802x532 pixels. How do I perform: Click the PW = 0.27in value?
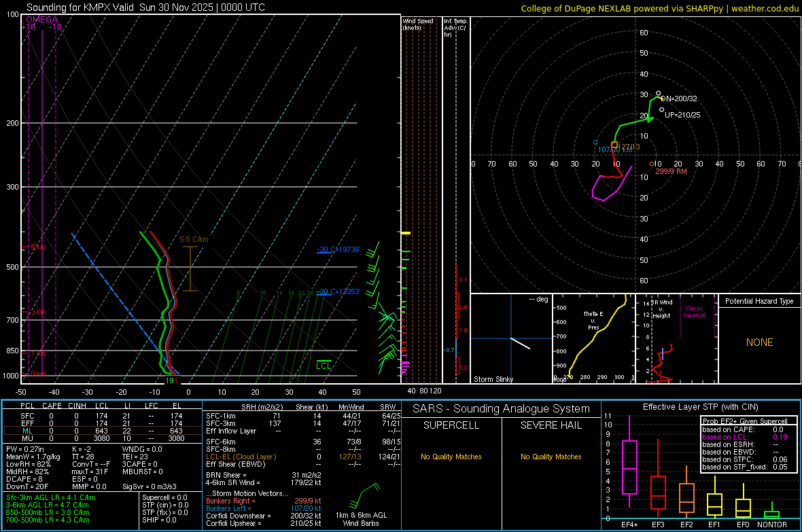(x=25, y=449)
